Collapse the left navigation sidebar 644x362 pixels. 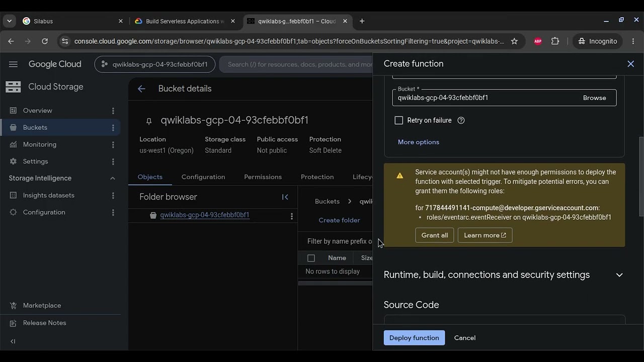click(x=13, y=341)
